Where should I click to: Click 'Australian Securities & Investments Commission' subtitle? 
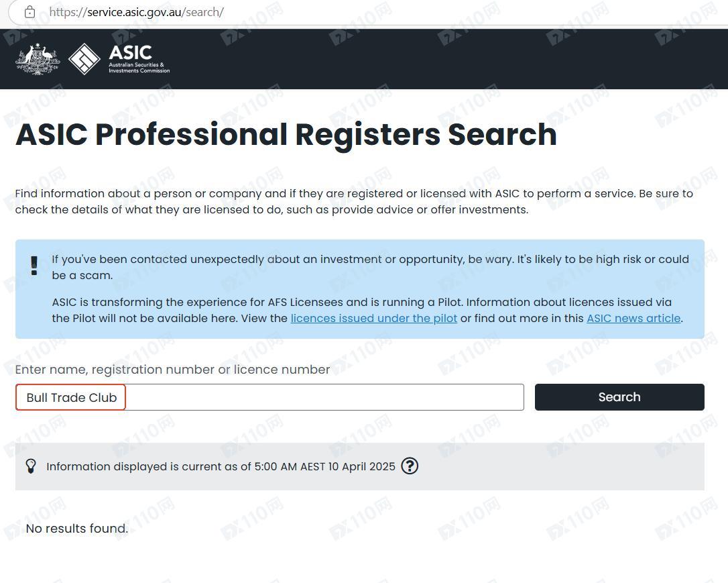(x=139, y=68)
